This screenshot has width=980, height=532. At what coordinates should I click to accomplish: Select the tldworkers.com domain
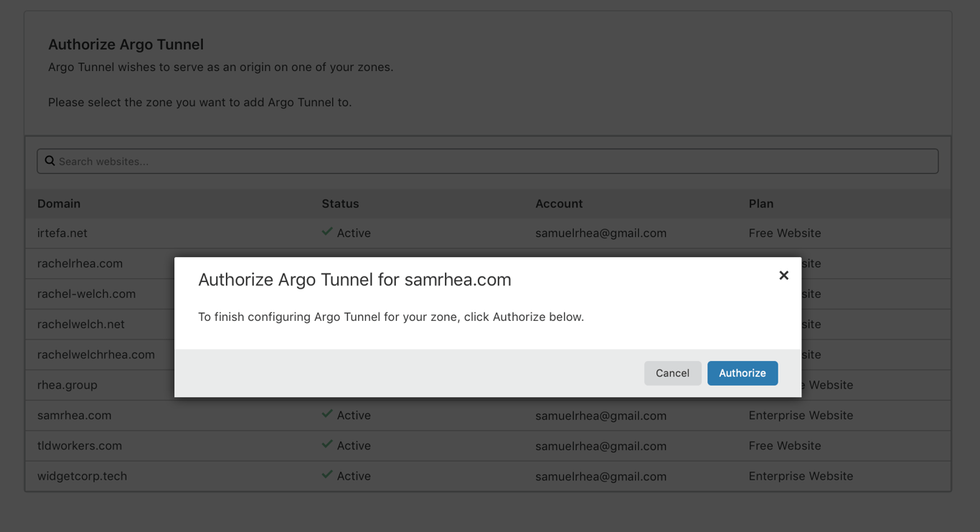[80, 446]
